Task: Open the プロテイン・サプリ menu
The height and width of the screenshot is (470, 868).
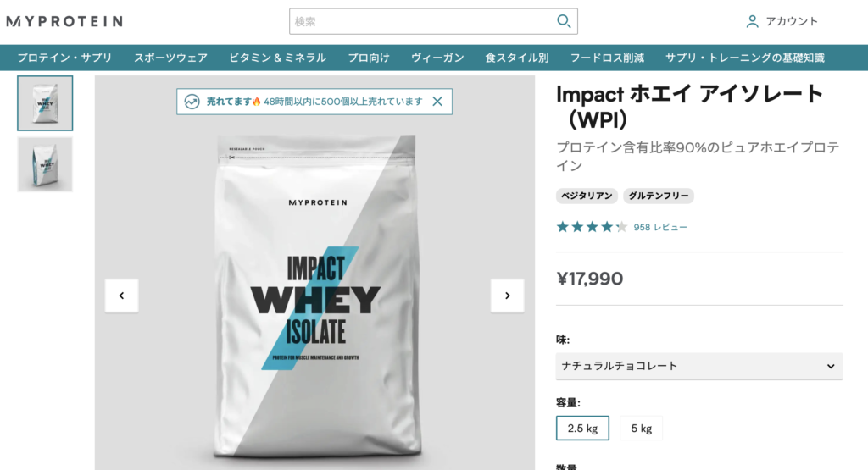Action: click(64, 58)
